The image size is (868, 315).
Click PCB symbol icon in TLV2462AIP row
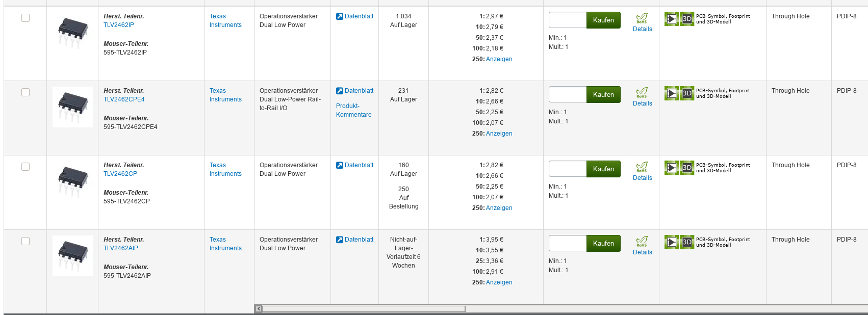[x=672, y=242]
